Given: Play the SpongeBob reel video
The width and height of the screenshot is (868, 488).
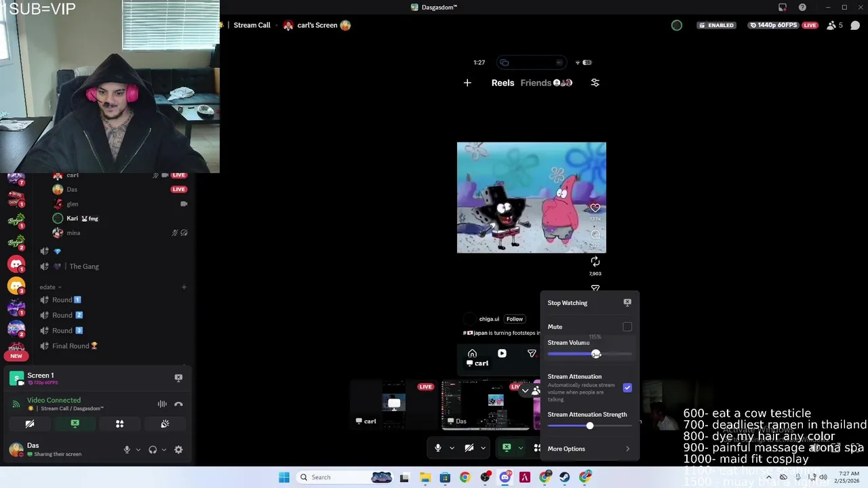Looking at the screenshot, I should [532, 197].
